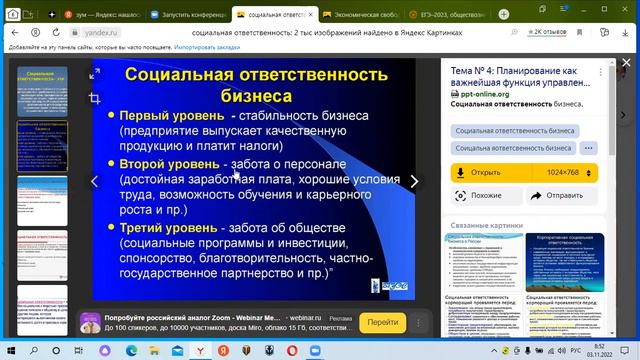Click the 'Отправить' share button

click(562, 196)
